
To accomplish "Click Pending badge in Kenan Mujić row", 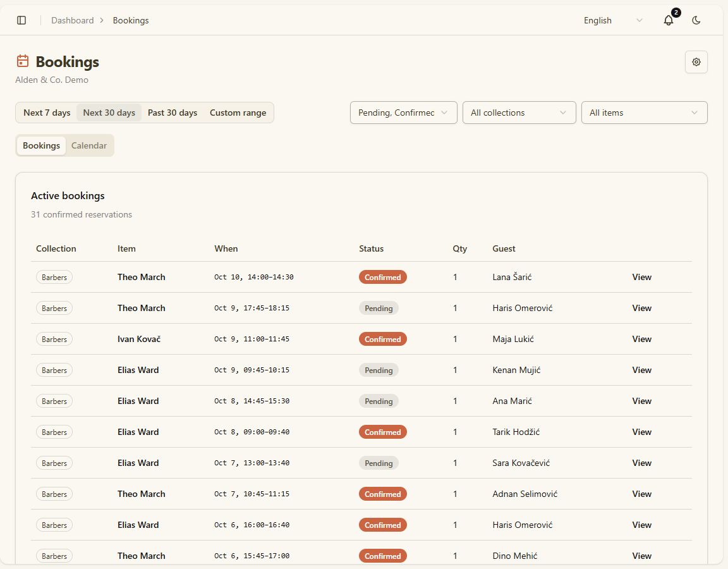I will (x=379, y=370).
